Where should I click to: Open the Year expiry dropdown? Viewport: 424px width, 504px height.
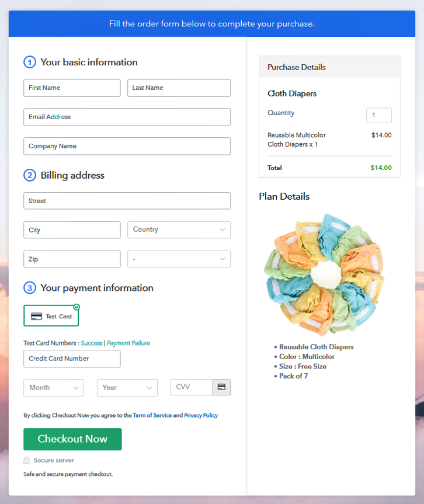pyautogui.click(x=127, y=388)
